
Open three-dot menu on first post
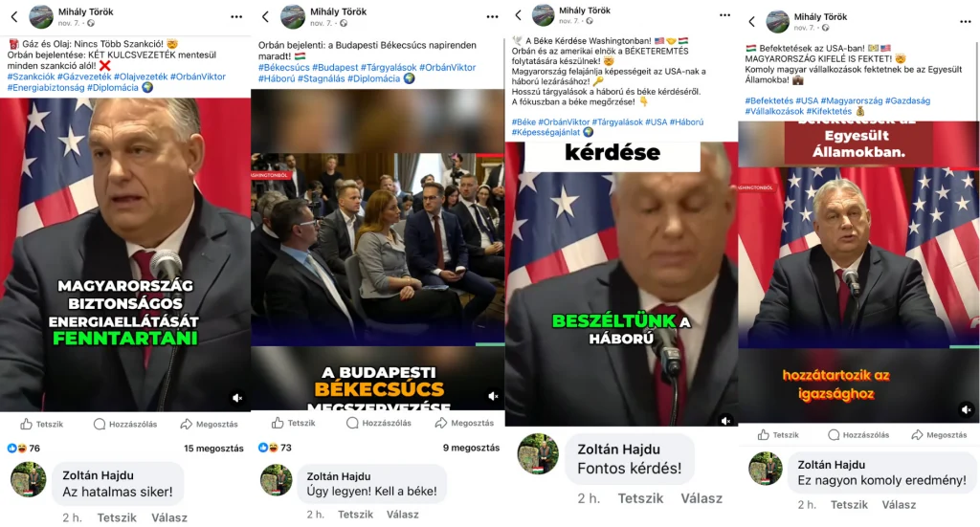pos(236,17)
